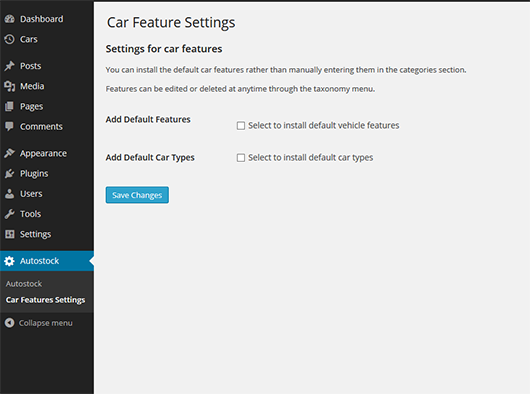Click the Cars clock icon

[x=9, y=39]
